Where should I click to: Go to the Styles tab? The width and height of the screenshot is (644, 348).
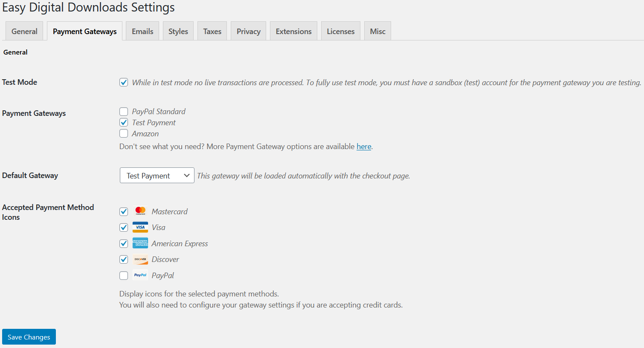tap(178, 31)
